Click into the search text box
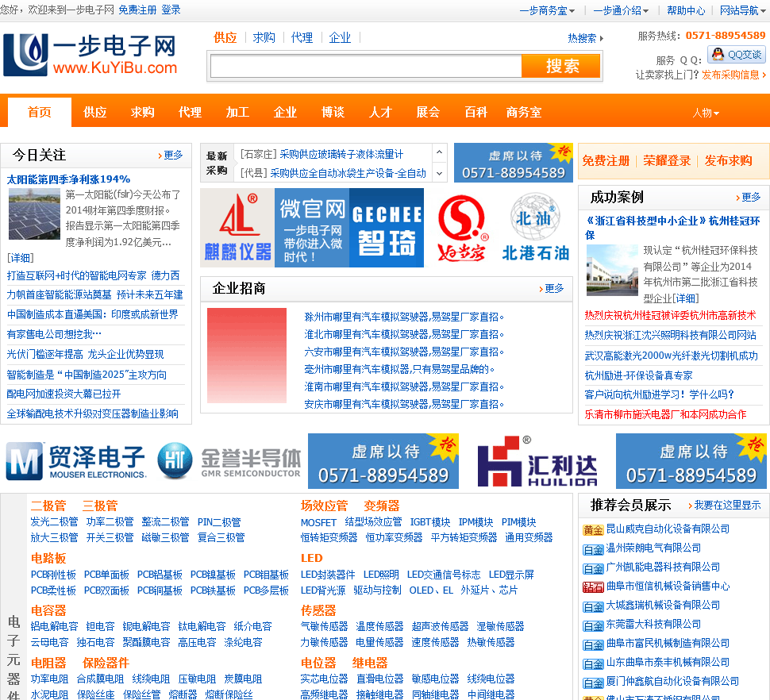Viewport: 770px width, 700px height. click(366, 66)
